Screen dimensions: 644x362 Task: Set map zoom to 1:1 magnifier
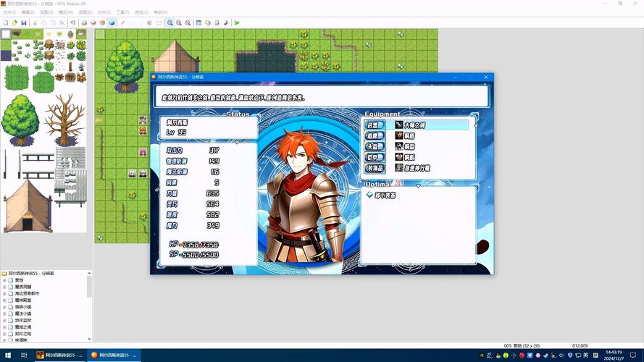pos(170,23)
